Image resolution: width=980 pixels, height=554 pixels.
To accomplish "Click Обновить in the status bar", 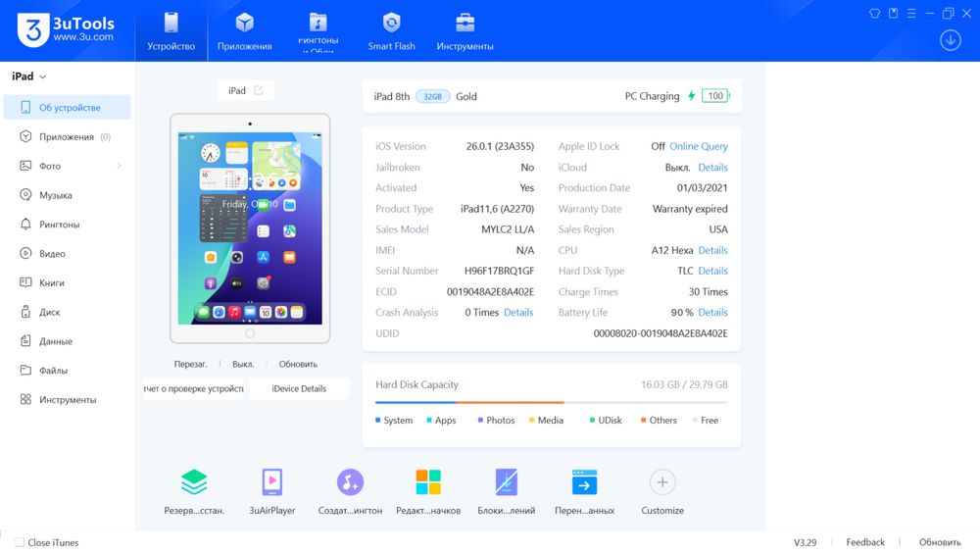I will 940,542.
